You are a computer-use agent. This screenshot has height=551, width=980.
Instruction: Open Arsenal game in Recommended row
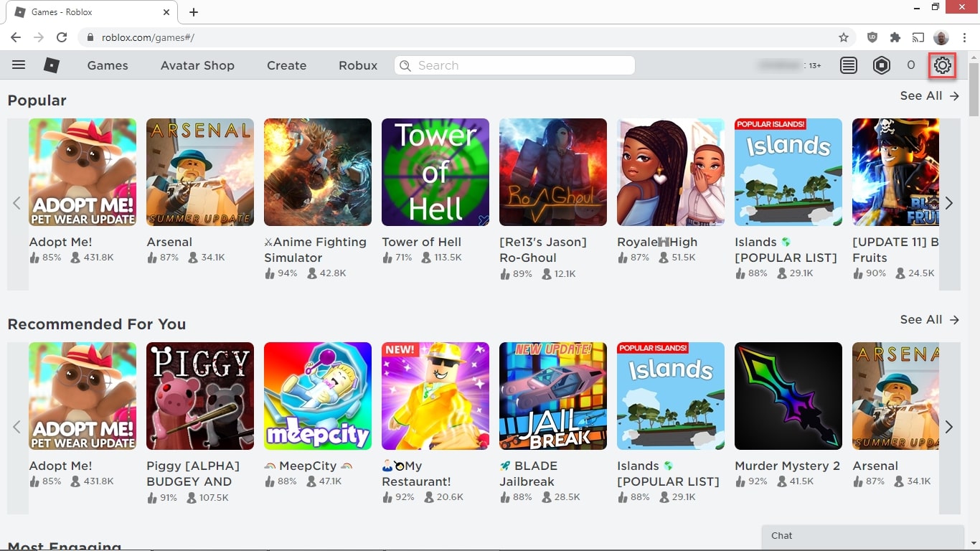pyautogui.click(x=895, y=396)
